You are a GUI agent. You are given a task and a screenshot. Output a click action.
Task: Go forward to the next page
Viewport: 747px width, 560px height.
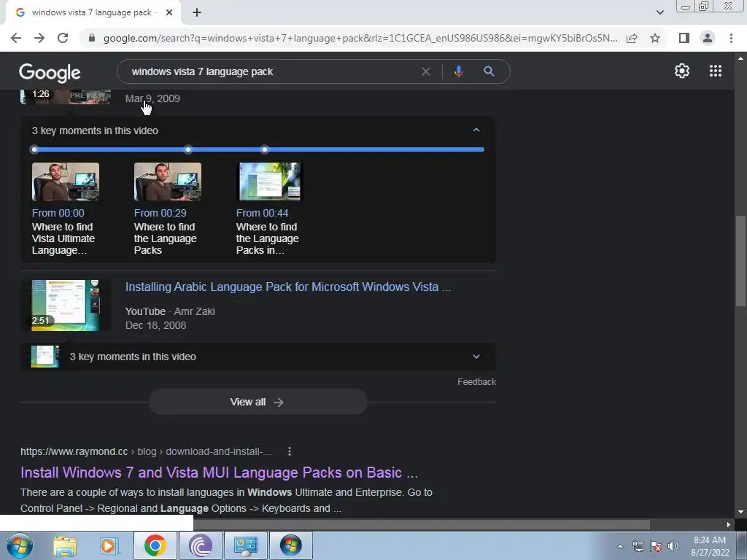tap(39, 38)
